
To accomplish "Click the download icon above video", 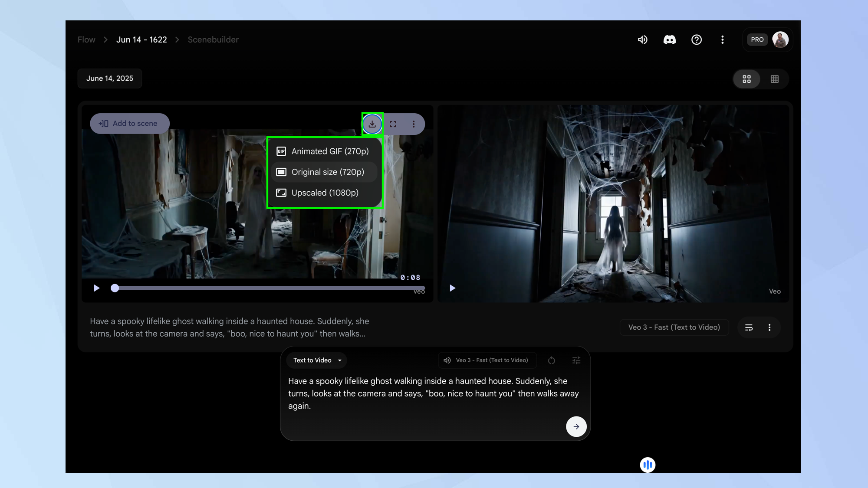I will point(372,124).
